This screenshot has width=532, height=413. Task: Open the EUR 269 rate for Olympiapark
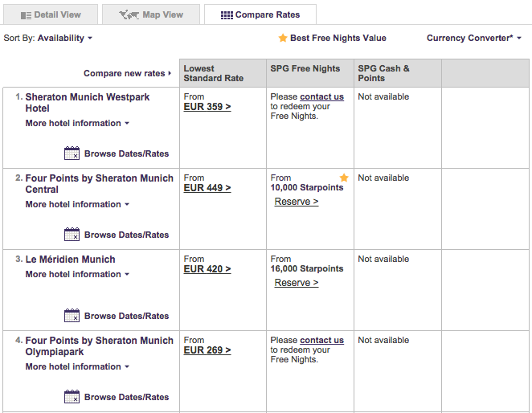click(x=207, y=350)
